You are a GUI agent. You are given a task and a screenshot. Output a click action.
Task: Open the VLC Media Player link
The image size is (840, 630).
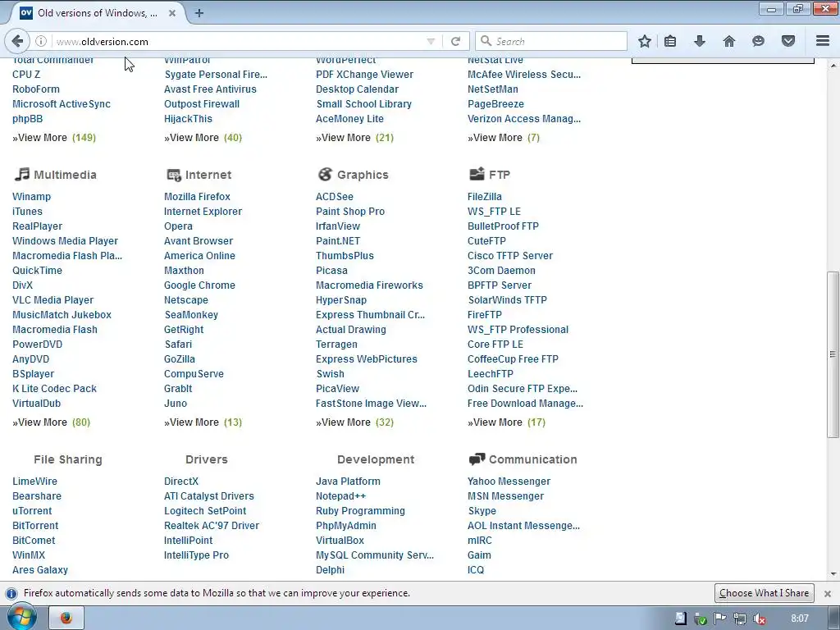pyautogui.click(x=53, y=300)
